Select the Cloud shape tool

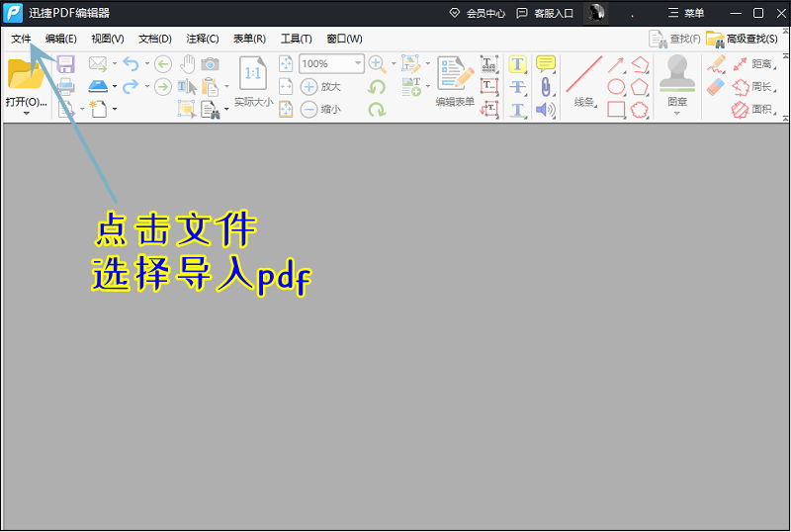(639, 110)
